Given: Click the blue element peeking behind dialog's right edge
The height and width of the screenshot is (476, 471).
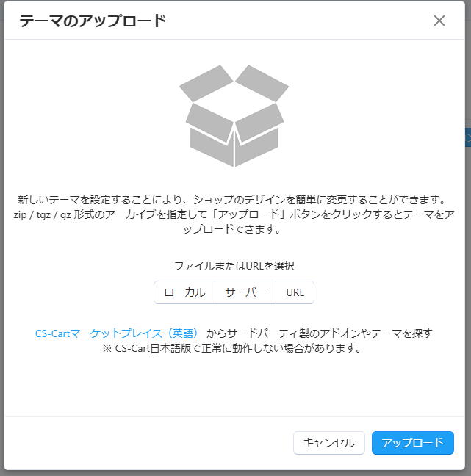Looking at the screenshot, I should 468,137.
